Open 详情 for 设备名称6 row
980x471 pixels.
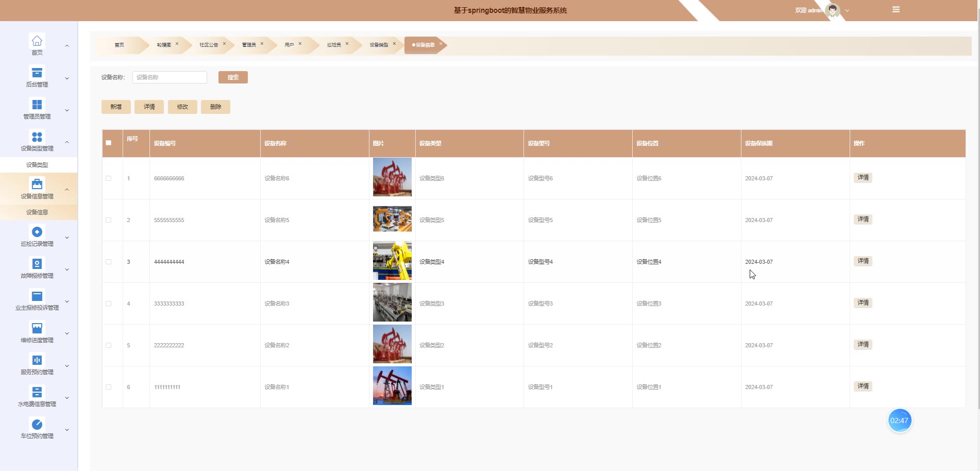[863, 178]
